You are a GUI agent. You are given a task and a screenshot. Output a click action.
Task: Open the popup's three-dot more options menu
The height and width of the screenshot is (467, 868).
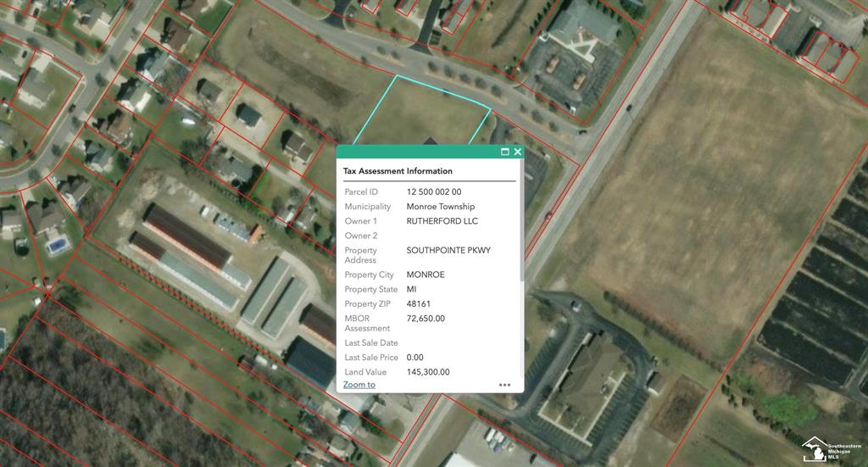(x=504, y=385)
